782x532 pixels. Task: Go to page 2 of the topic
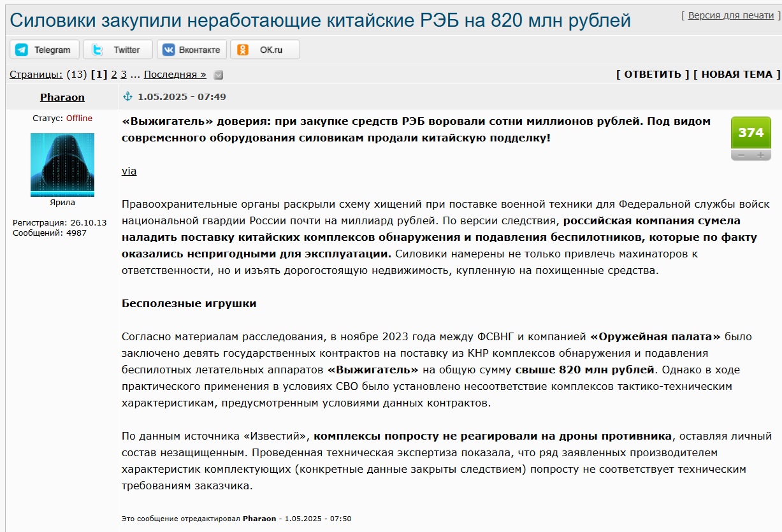point(114,75)
